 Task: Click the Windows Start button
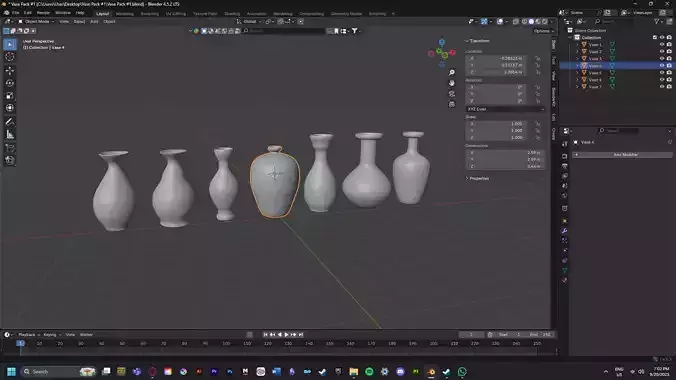pos(11,372)
